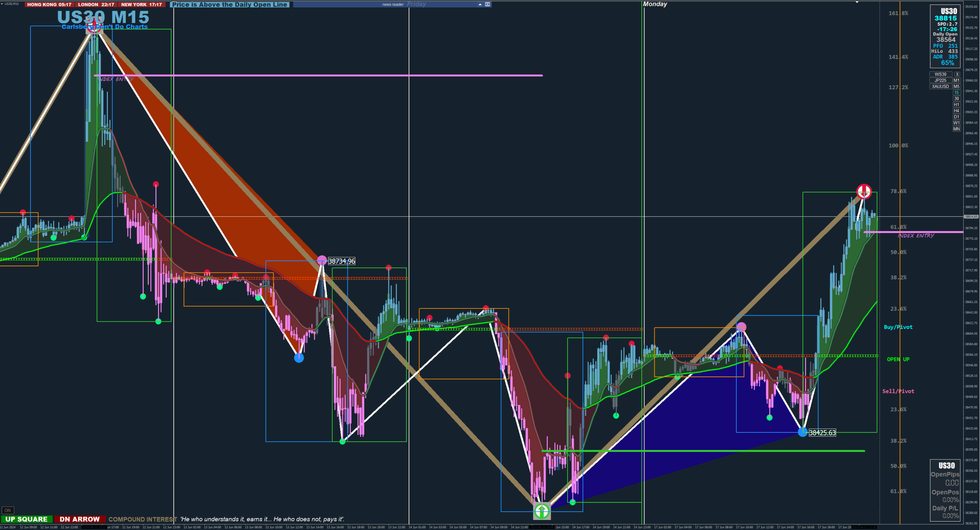The width and height of the screenshot is (980, 530).
Task: Switch chart to XAUUSD symbol
Action: point(940,86)
